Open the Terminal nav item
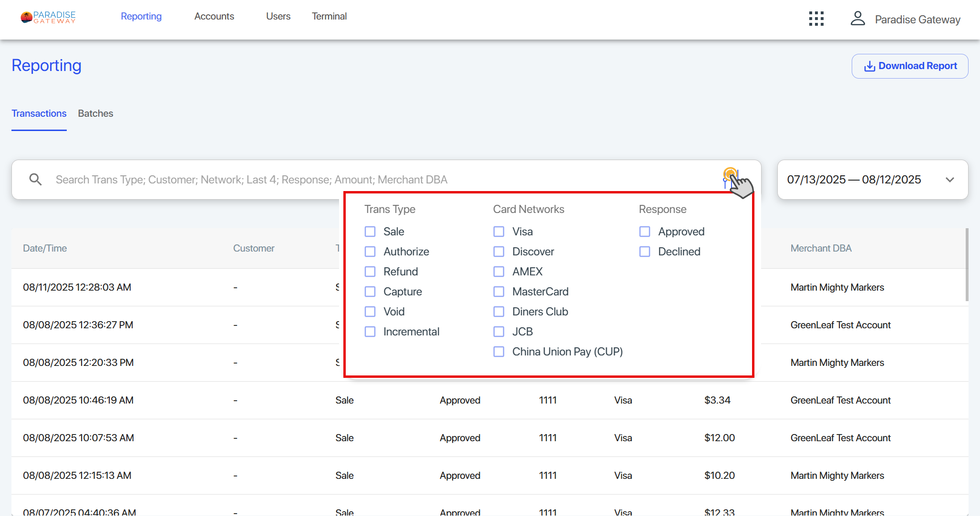980x516 pixels. pos(329,16)
